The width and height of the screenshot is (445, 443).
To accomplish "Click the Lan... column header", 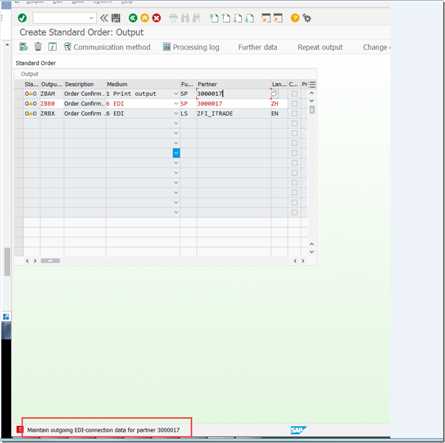I will 279,84.
